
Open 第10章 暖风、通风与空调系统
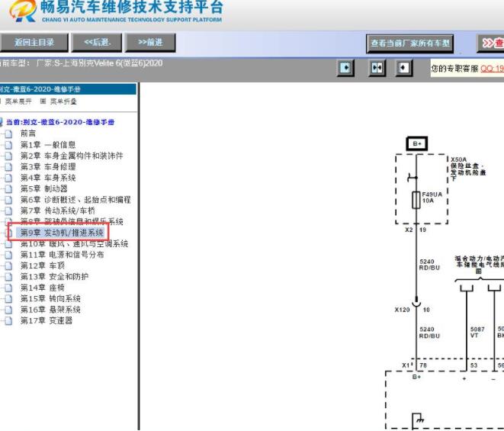coord(74,244)
